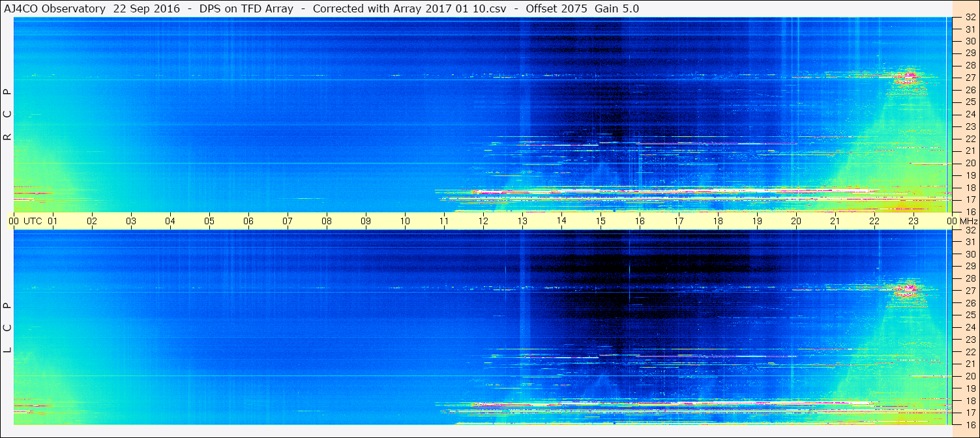Click the 08 hour tick label
Viewport: 980px width, 438px height.
coord(327,221)
